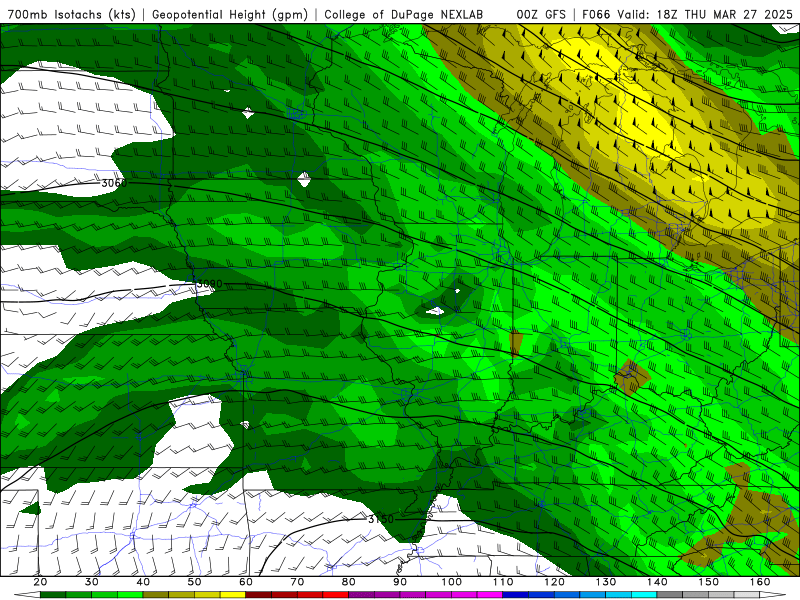Screen dimensions: 800x600
Task: Click the 100 value on the color scale
Action: coord(452,582)
